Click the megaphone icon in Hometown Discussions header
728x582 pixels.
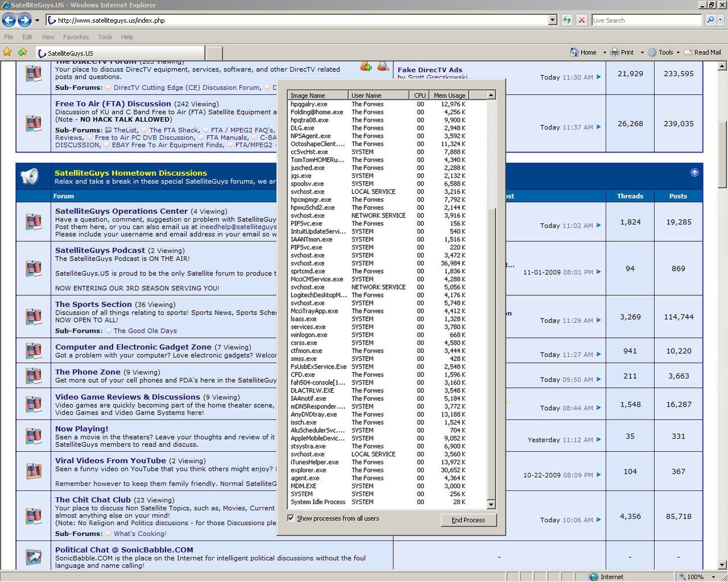point(30,176)
